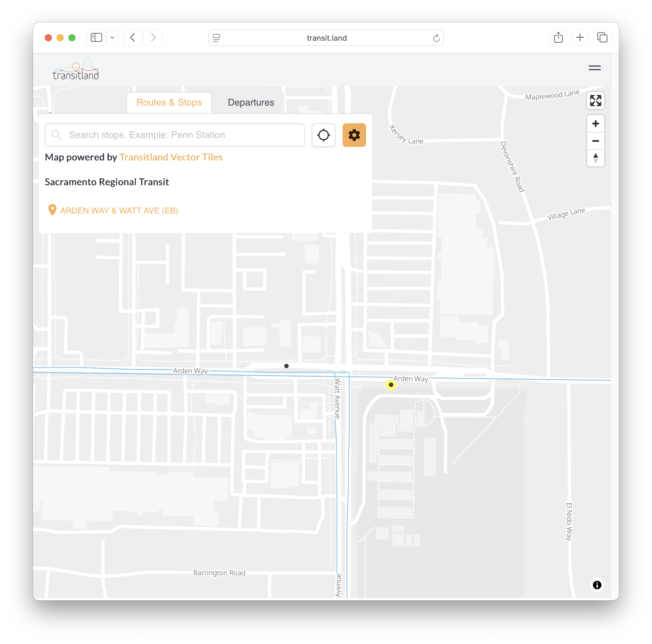This screenshot has height=644, width=652.
Task: Switch to the Departures tab
Action: [x=251, y=102]
